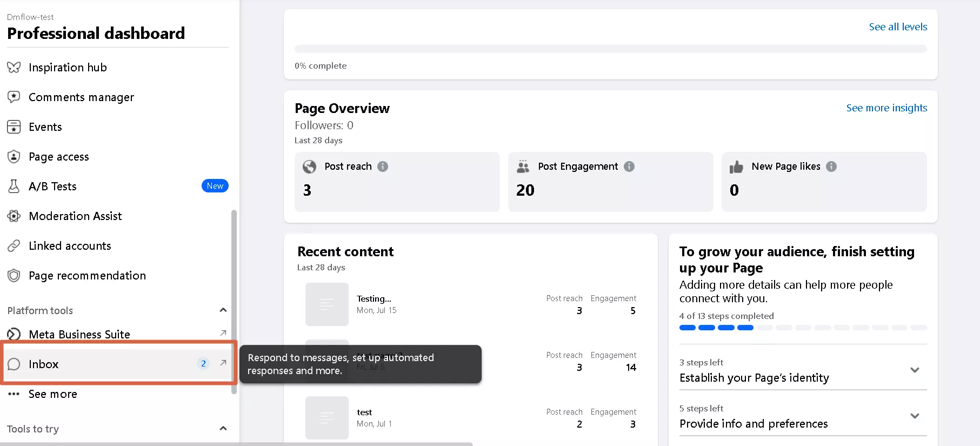Click the Page access shield icon
The height and width of the screenshot is (446, 980).
click(14, 157)
